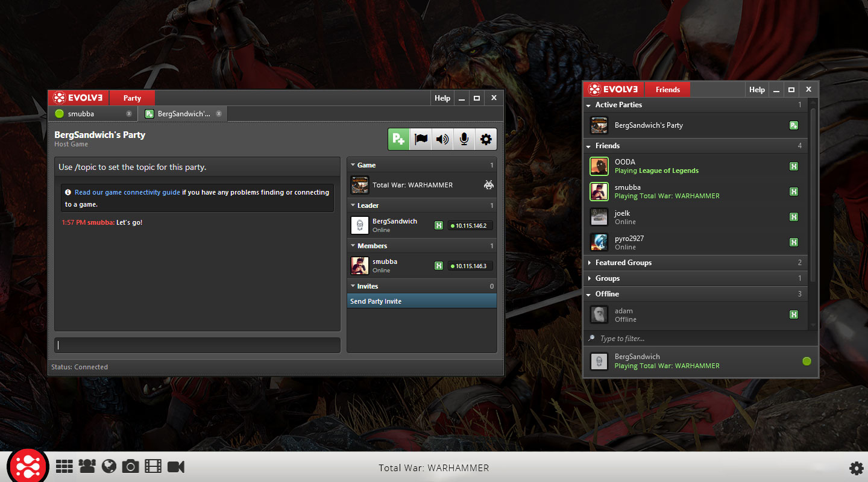Open the globe browser icon in bottom bar

[x=108, y=466]
